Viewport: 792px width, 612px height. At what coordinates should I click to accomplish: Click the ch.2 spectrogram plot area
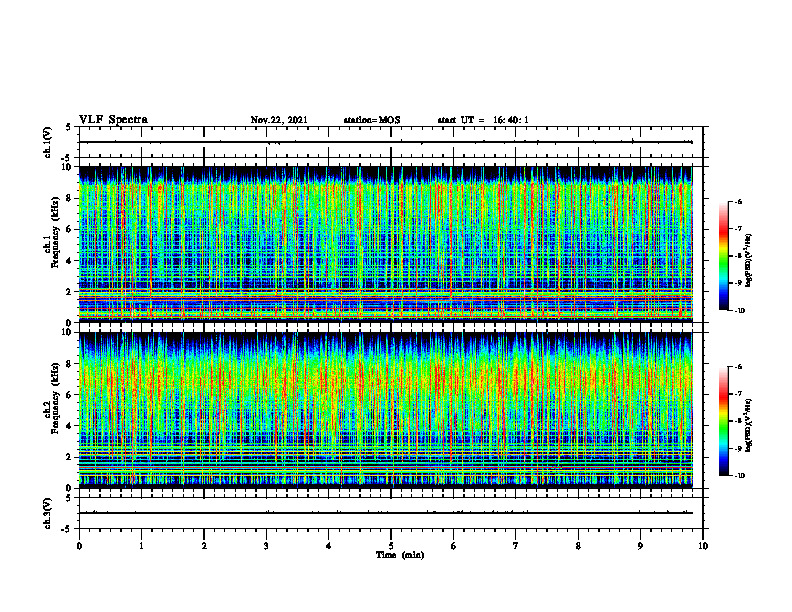tap(385, 410)
